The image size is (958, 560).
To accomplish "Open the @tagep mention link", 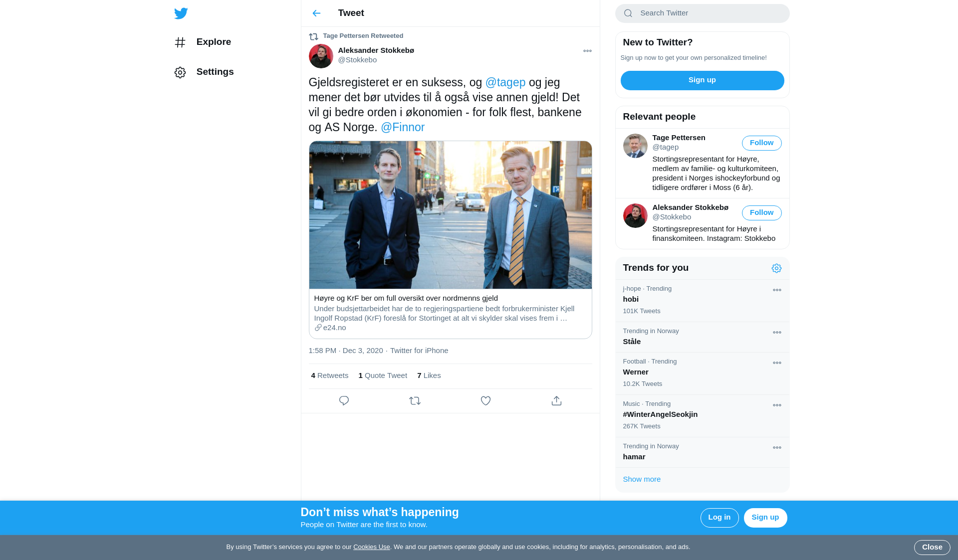I will pyautogui.click(x=505, y=83).
